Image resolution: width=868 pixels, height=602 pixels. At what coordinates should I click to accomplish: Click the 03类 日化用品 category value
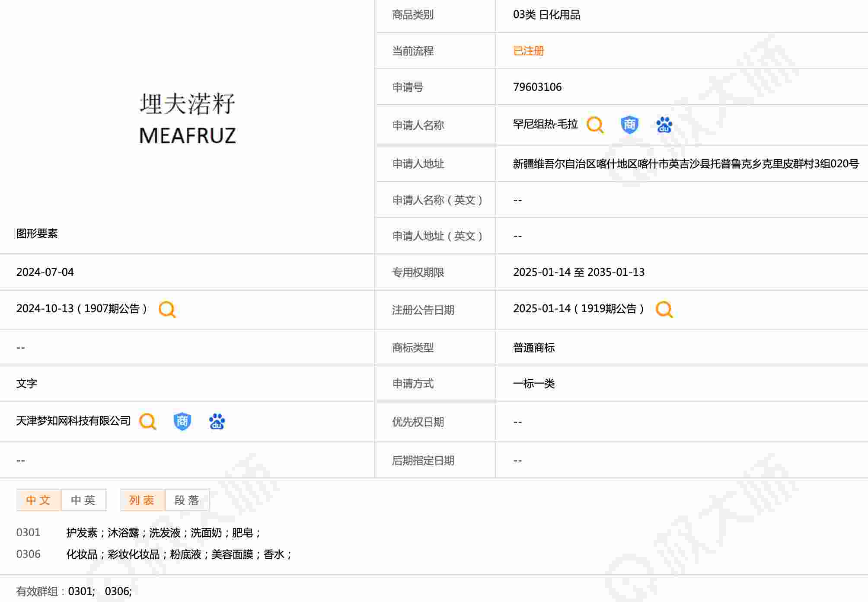coord(546,15)
